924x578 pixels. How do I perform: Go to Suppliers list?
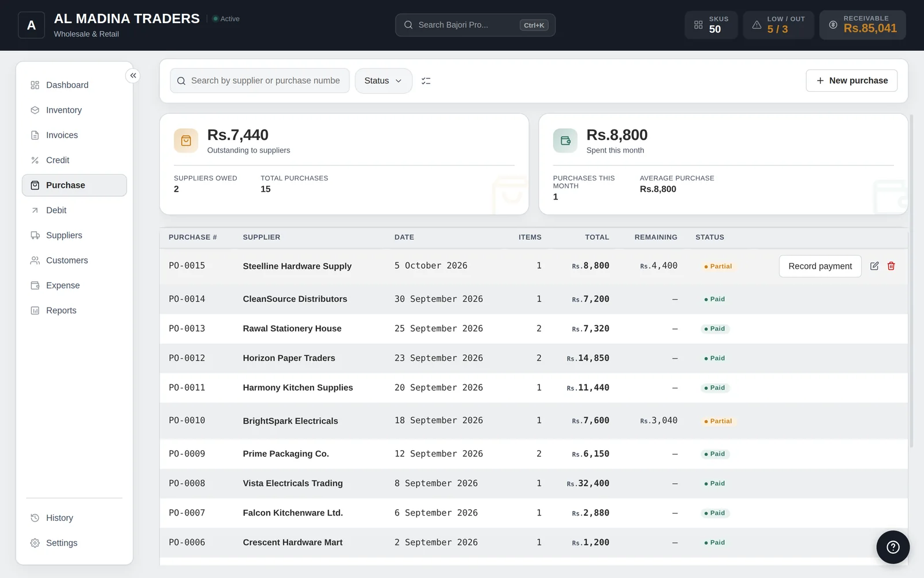click(74, 235)
